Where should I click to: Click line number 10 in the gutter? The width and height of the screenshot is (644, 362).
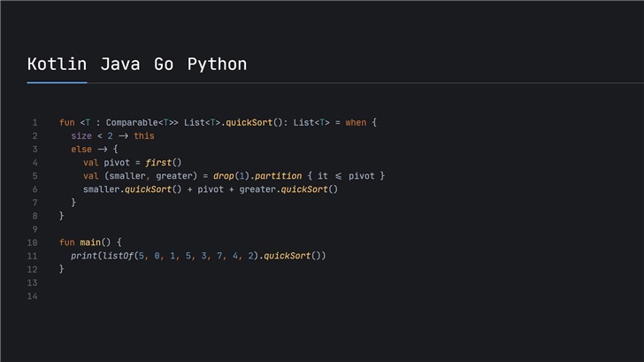click(33, 243)
